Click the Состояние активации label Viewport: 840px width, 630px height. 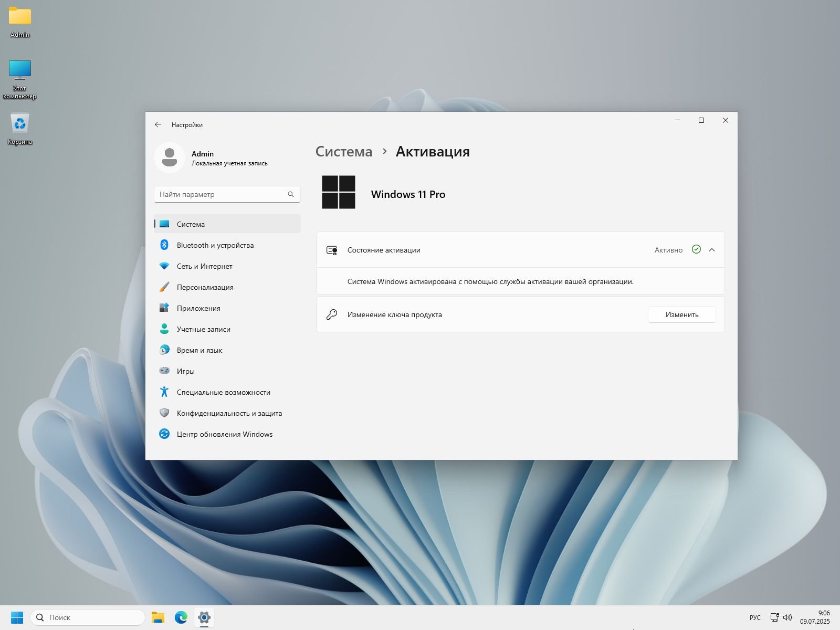point(384,250)
